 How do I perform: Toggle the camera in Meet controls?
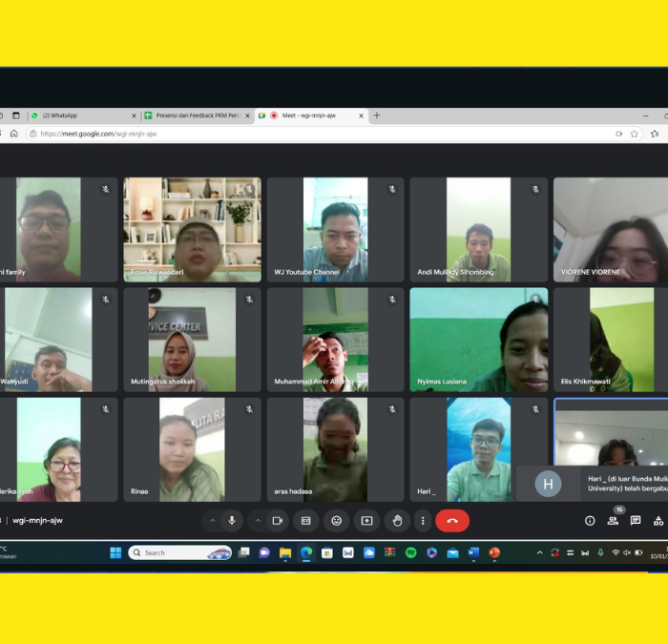tap(278, 521)
